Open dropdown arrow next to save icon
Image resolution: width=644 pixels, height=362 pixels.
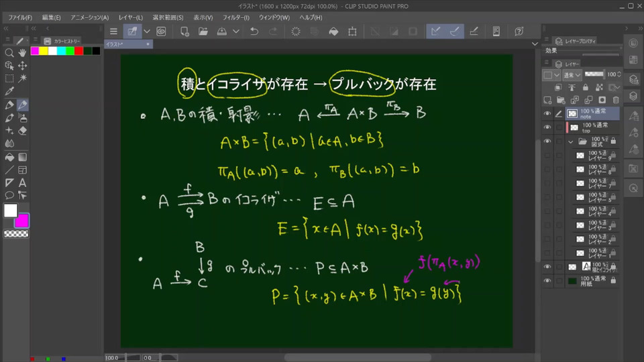236,32
